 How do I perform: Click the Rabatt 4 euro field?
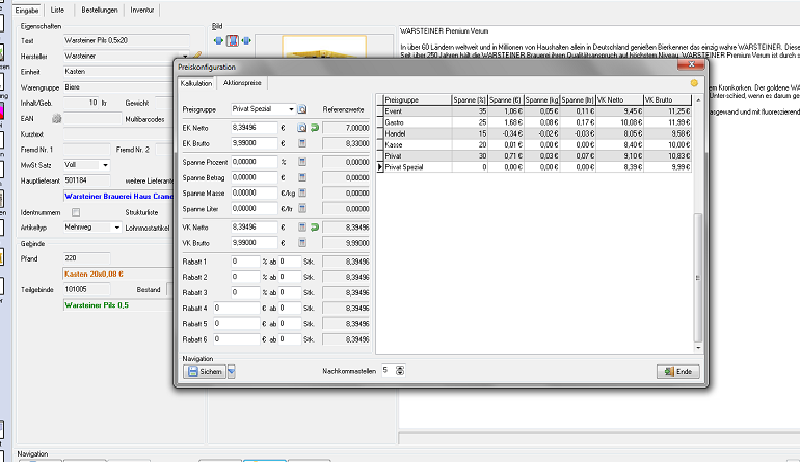point(237,308)
